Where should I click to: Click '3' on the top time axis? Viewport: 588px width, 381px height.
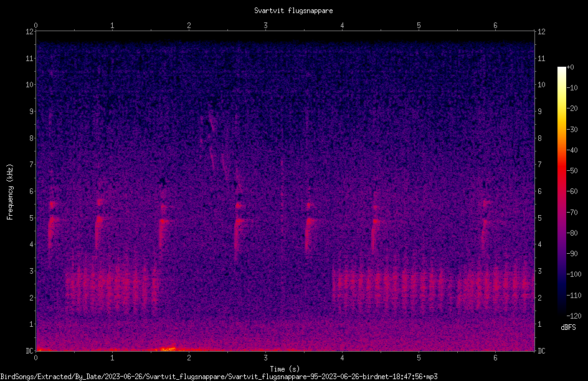pos(265,26)
